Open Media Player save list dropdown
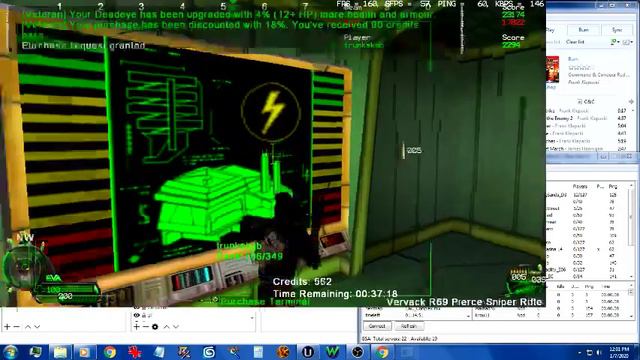The image size is (640, 360). [x=614, y=42]
